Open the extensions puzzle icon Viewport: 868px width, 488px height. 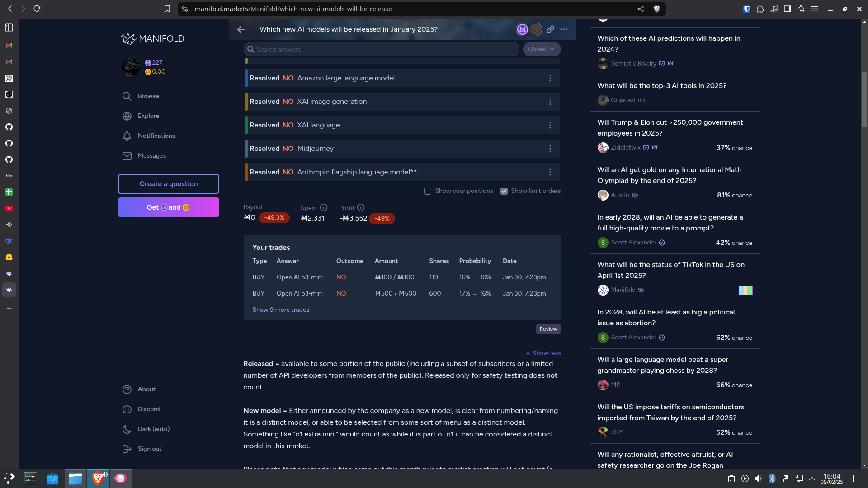(760, 9)
